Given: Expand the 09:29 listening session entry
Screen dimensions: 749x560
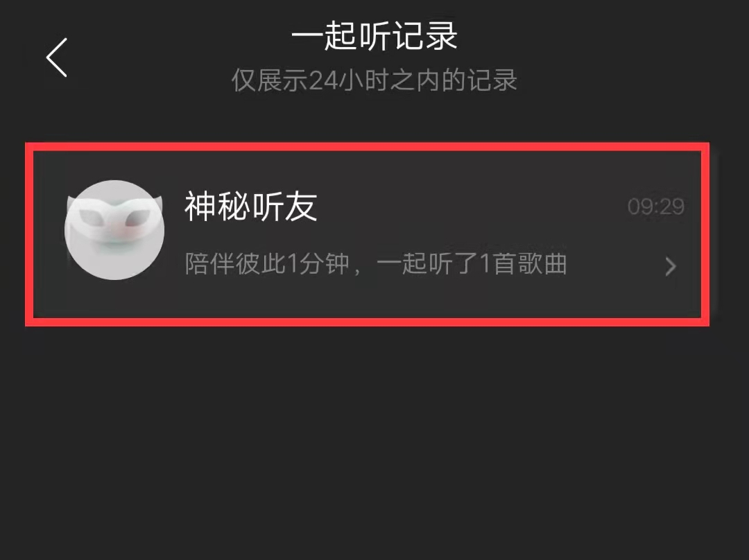Looking at the screenshot, I should 368,234.
